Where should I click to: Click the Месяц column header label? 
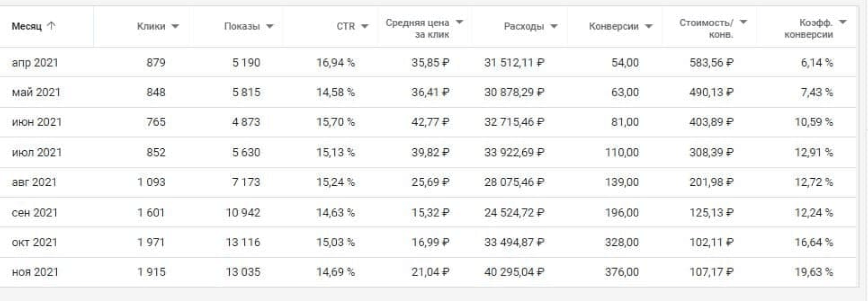pos(27,26)
